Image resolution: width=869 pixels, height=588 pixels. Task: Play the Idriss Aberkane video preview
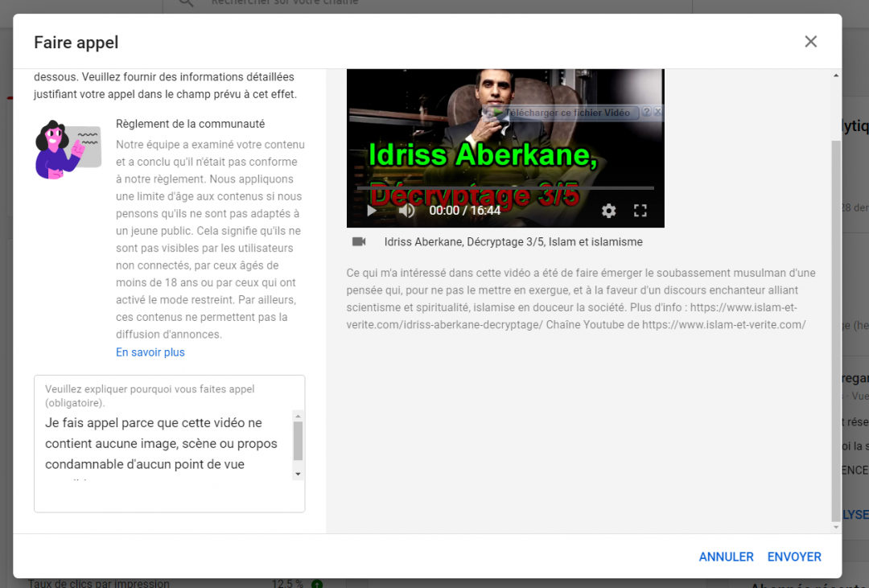click(372, 211)
